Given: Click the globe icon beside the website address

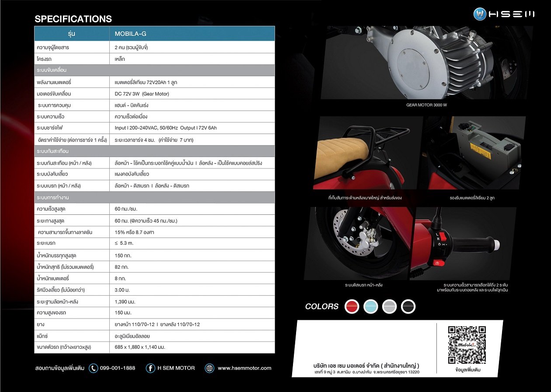Looking at the screenshot, I should pyautogui.click(x=209, y=368).
